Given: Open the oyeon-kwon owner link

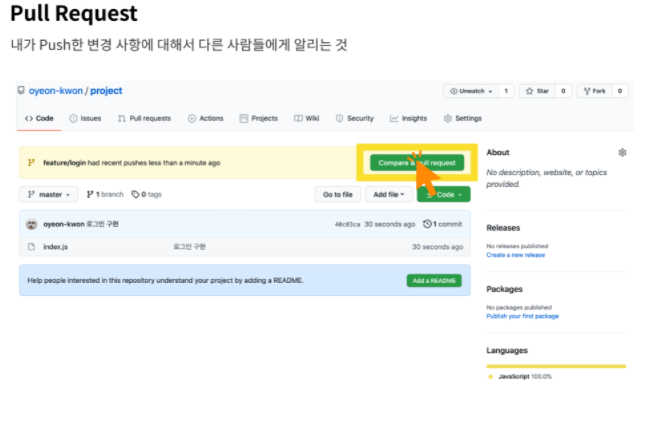Looking at the screenshot, I should point(56,91).
